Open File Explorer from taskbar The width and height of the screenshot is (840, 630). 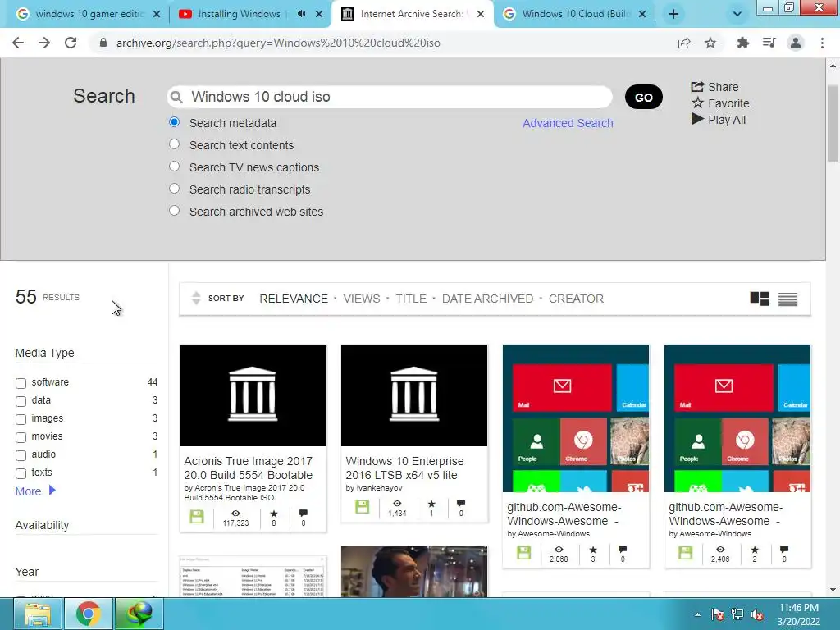[x=37, y=614]
